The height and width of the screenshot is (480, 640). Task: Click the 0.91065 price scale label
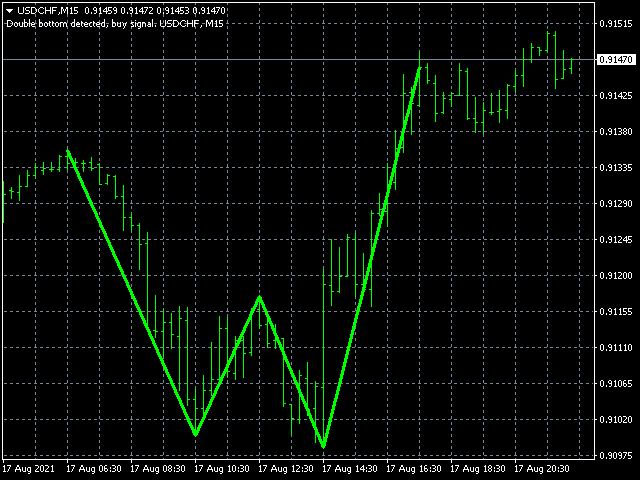coord(616,383)
